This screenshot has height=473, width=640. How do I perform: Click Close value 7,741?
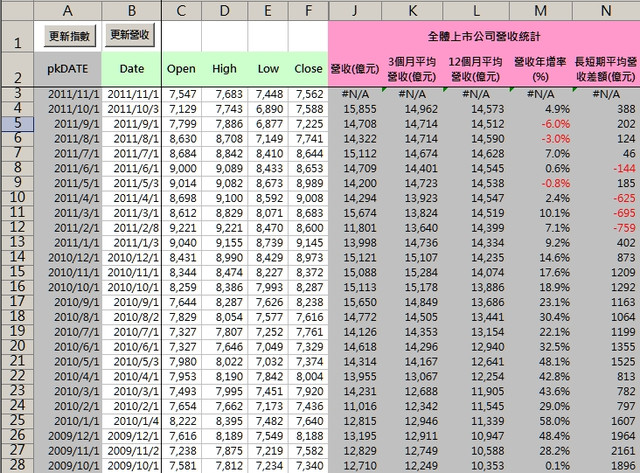pyautogui.click(x=308, y=139)
